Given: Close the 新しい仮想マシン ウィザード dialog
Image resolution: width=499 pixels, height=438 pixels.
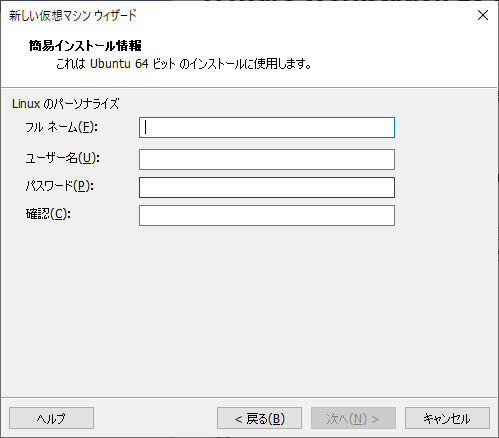Looking at the screenshot, I should click(x=483, y=15).
